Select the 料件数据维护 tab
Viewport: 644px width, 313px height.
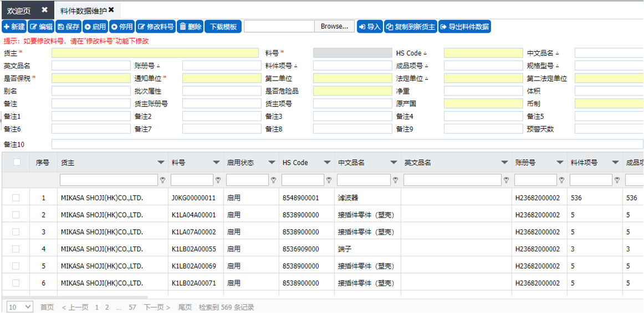tap(83, 10)
